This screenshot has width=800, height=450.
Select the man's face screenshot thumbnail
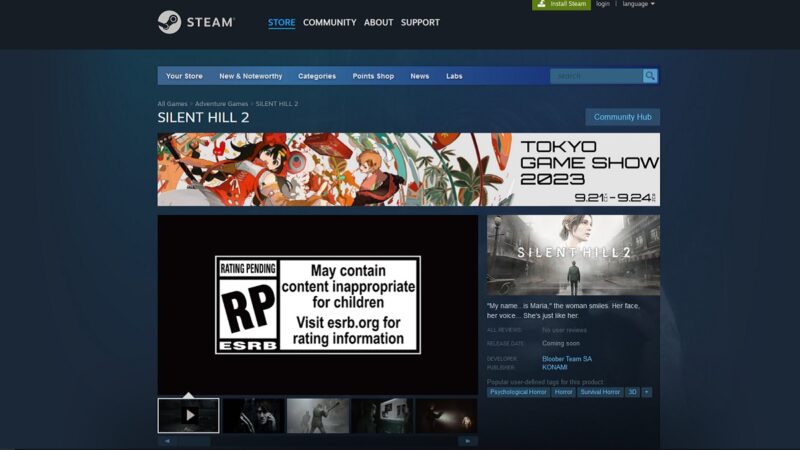point(253,416)
